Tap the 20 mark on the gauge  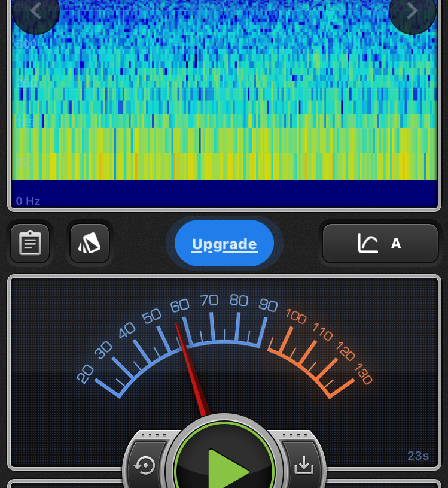(x=86, y=374)
